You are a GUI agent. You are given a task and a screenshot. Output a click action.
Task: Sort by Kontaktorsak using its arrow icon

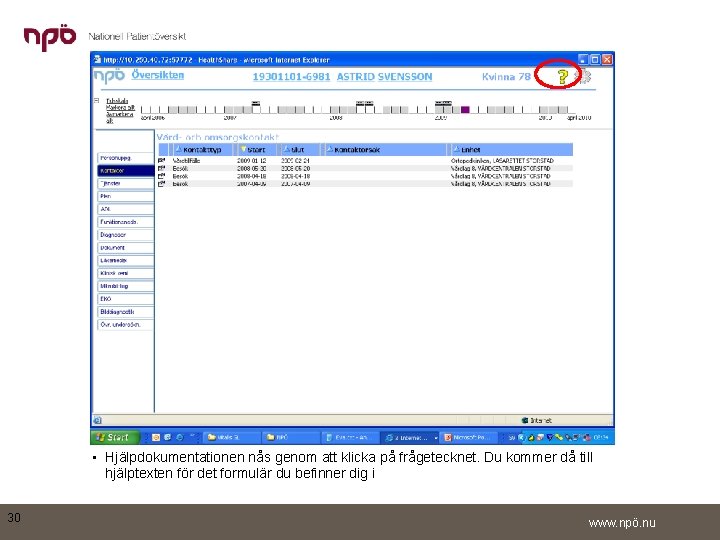(x=329, y=149)
